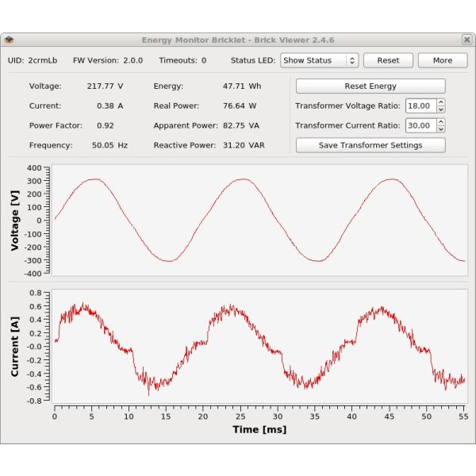
Task: Click the Frequency reading 50.05 Hz
Action: (x=110, y=145)
